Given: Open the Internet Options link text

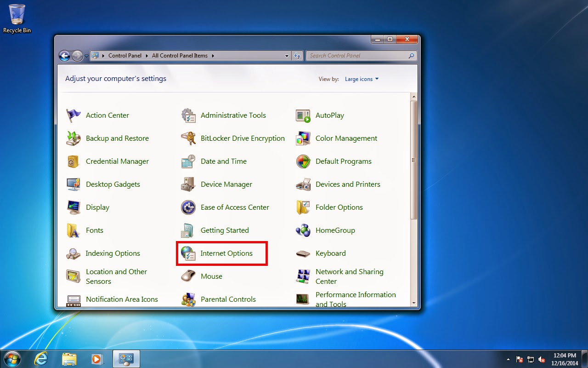Looking at the screenshot, I should pyautogui.click(x=226, y=253).
